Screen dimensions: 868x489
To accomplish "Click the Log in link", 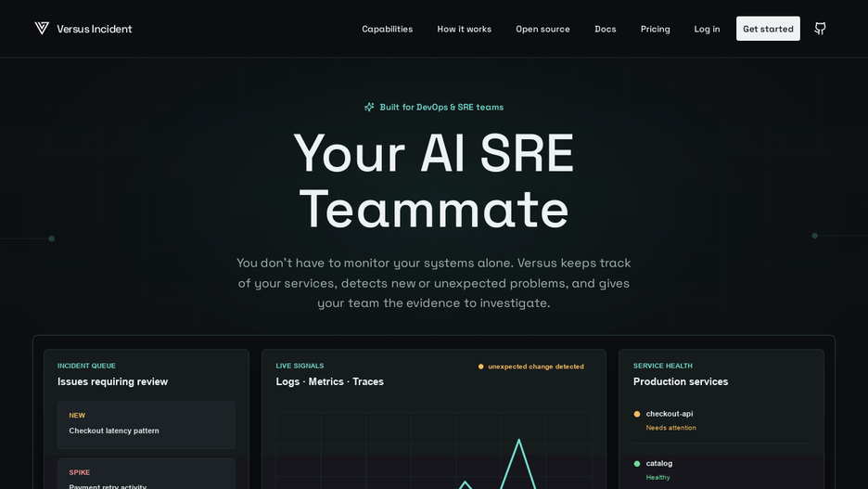I will point(707,29).
